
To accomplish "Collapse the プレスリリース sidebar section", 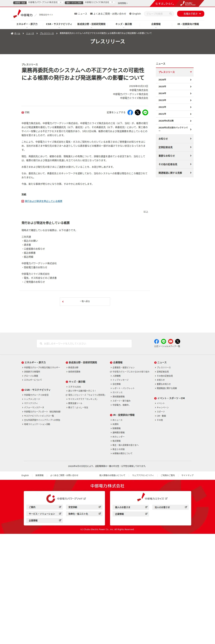I will 174,72.
